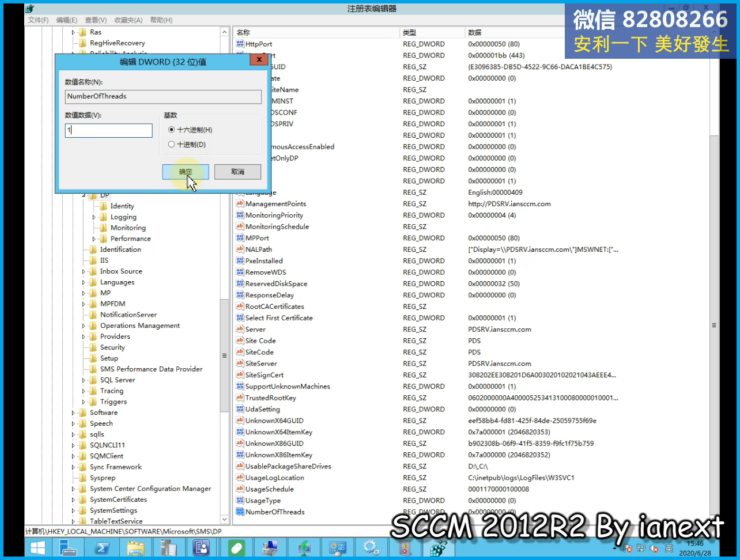Click the MonitoringPriority value icon

tap(240, 215)
